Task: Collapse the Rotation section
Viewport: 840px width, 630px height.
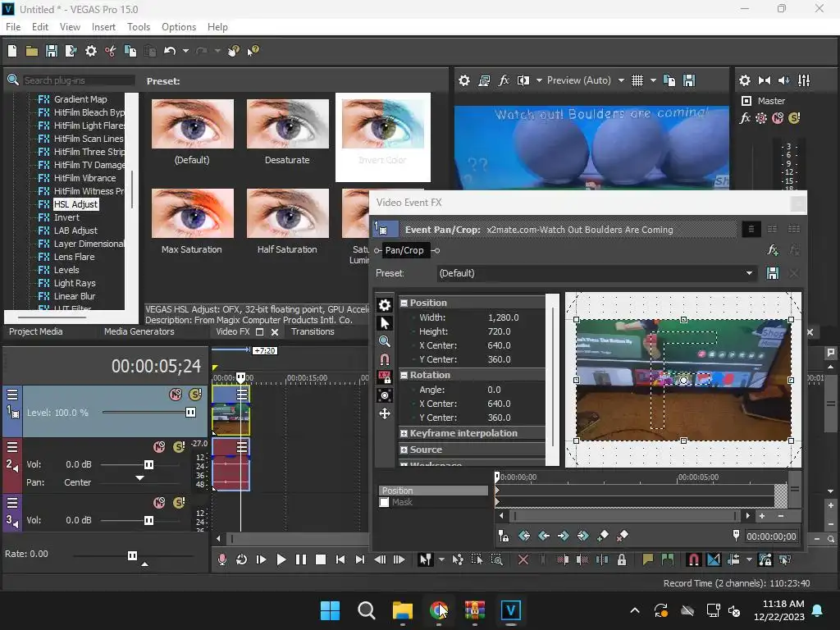Action: click(x=404, y=376)
